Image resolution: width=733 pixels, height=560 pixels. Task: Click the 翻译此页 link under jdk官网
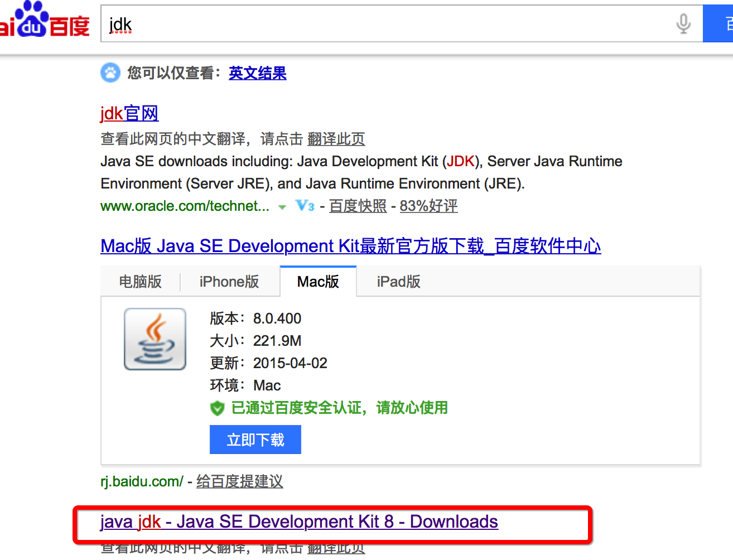tap(336, 139)
